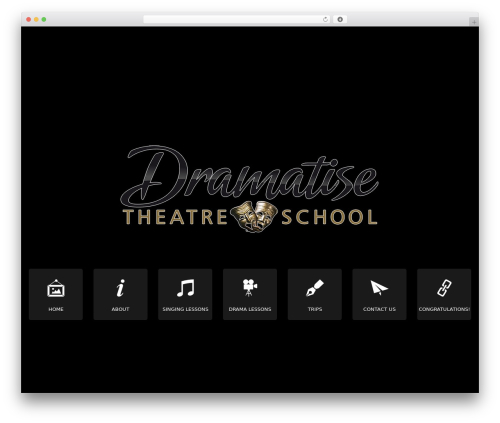Select DRAMA LESSONS menu text
The width and height of the screenshot is (500, 423).
tap(250, 309)
